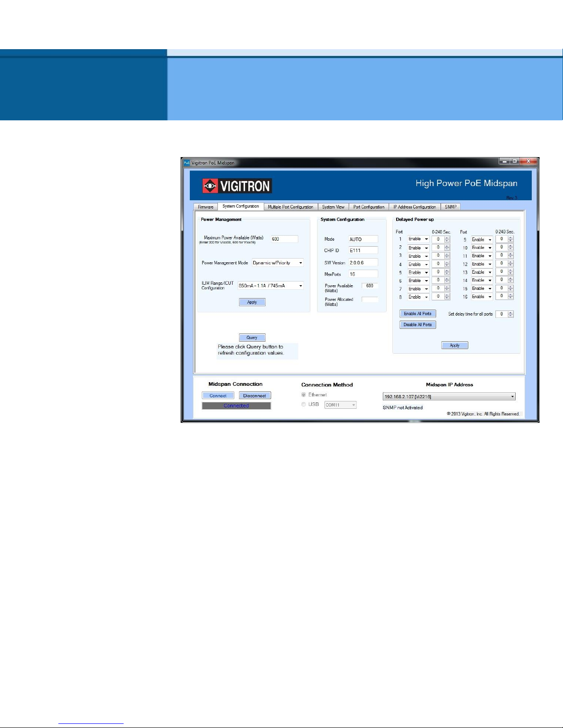Open the Power Management Mode dropdown
The width and height of the screenshot is (563, 728).
point(278,263)
